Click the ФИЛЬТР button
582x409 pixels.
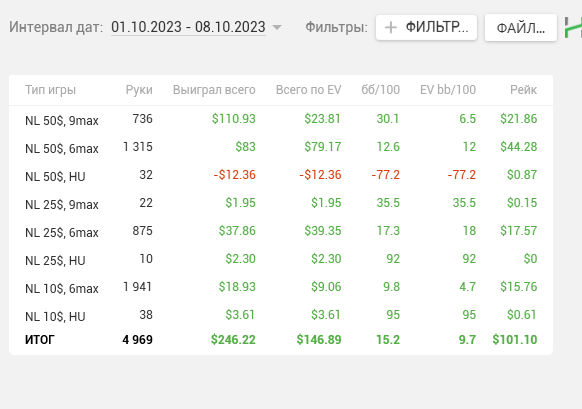tap(426, 27)
